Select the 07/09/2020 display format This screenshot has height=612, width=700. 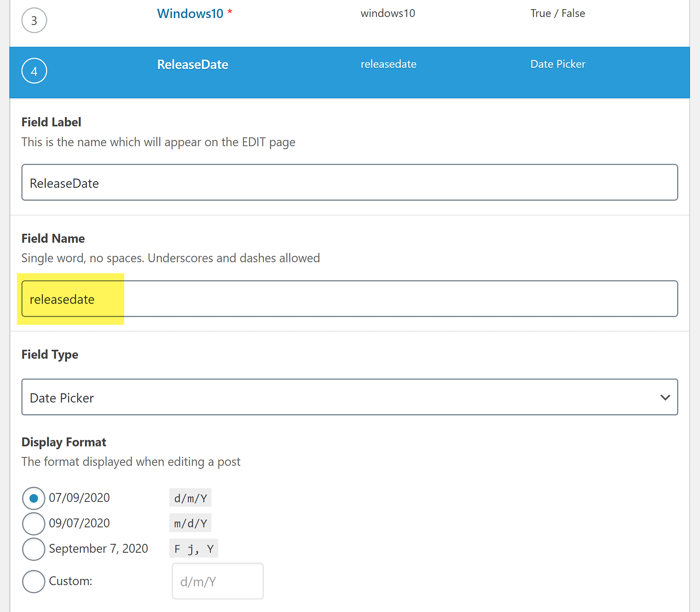pyautogui.click(x=33, y=498)
